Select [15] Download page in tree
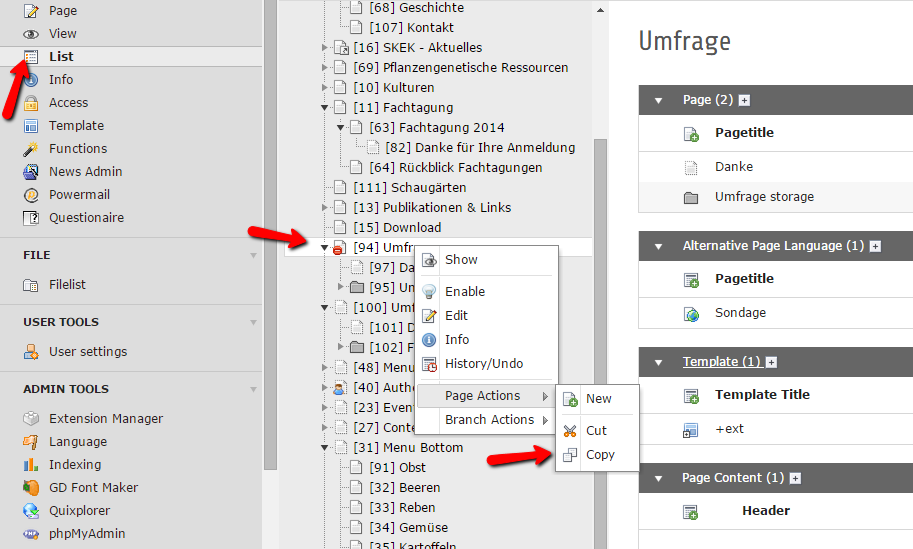The image size is (913, 549). pos(397,228)
